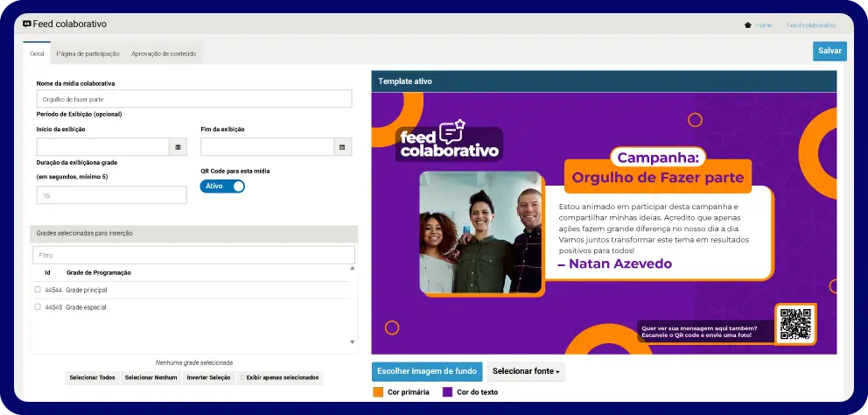Click the grade list scroll down arrow

coord(353,342)
